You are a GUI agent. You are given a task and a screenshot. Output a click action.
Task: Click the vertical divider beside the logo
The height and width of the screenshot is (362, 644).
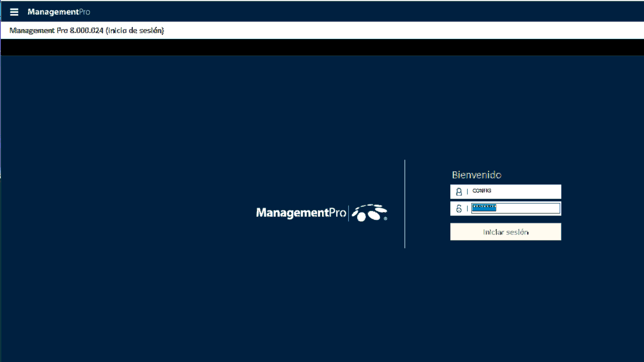[x=405, y=204]
